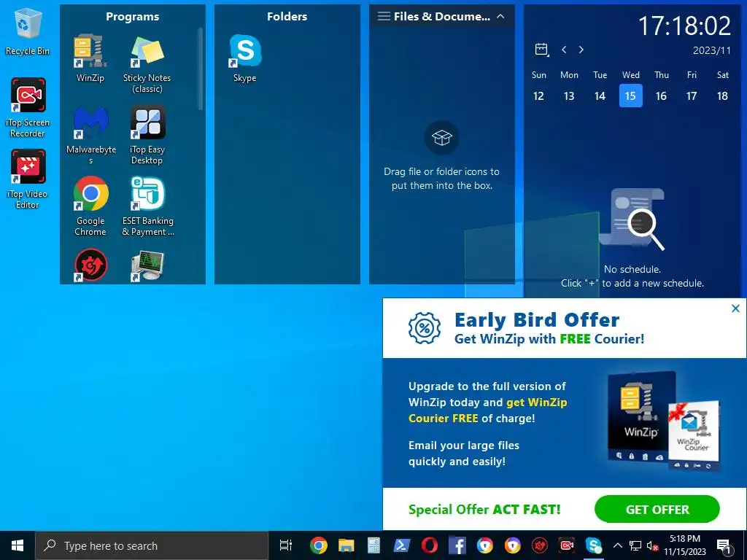Launch the iTop Screen Recorder desktop shortcut
Image resolution: width=747 pixels, height=560 pixels.
coord(28,108)
